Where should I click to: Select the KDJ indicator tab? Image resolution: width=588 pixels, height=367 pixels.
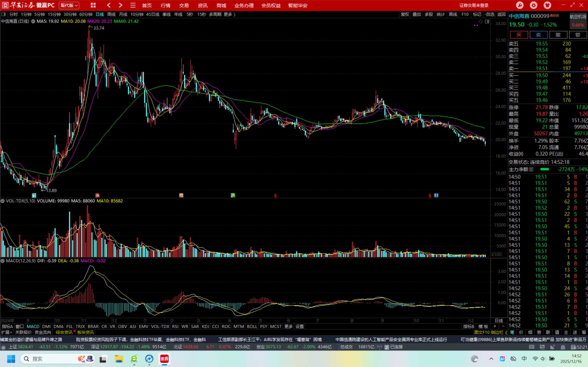coord(205,326)
